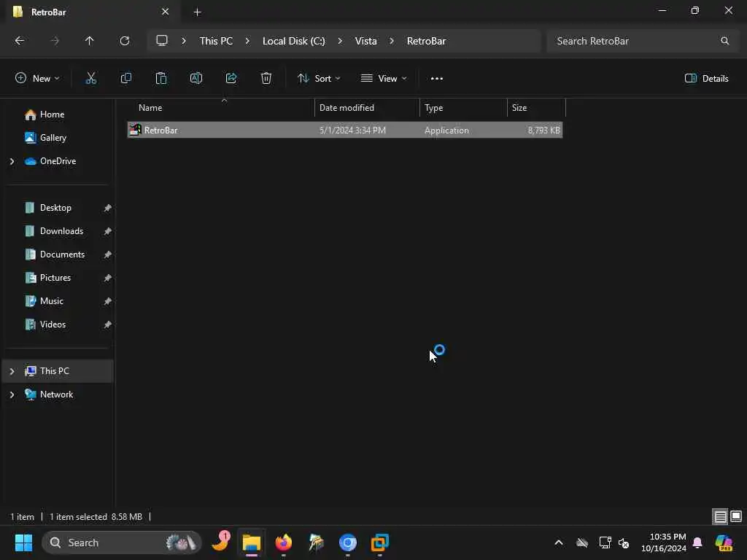Open the clock and date flyout

pos(663,542)
